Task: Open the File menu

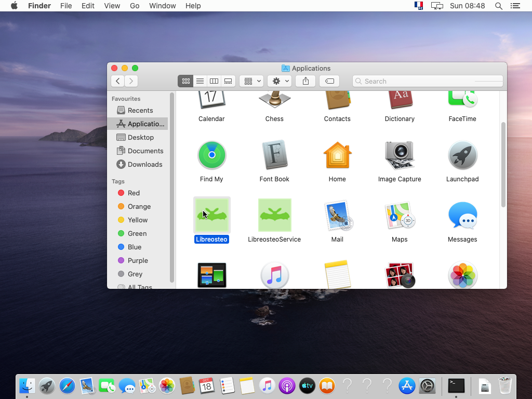Action: point(66,6)
